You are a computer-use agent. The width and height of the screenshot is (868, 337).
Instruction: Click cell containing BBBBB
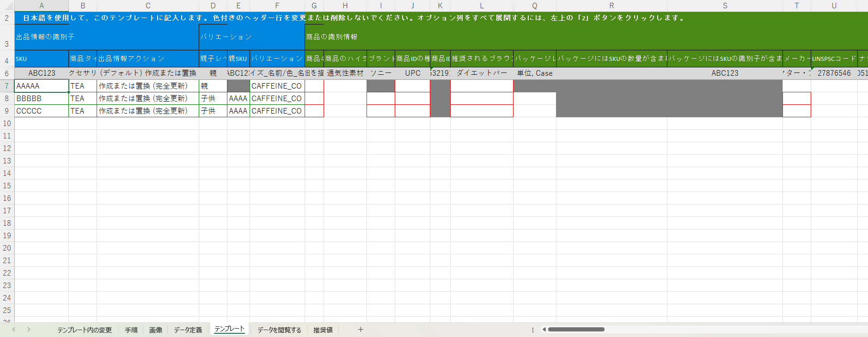[42, 98]
